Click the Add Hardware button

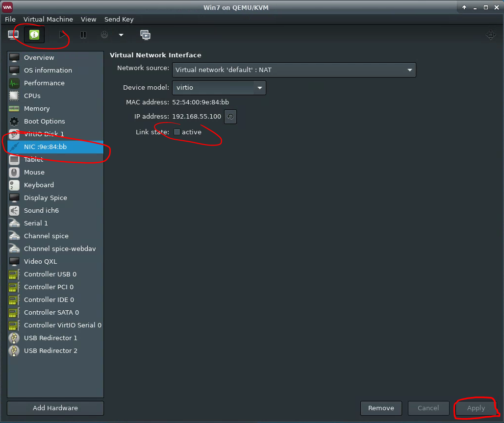coord(55,408)
